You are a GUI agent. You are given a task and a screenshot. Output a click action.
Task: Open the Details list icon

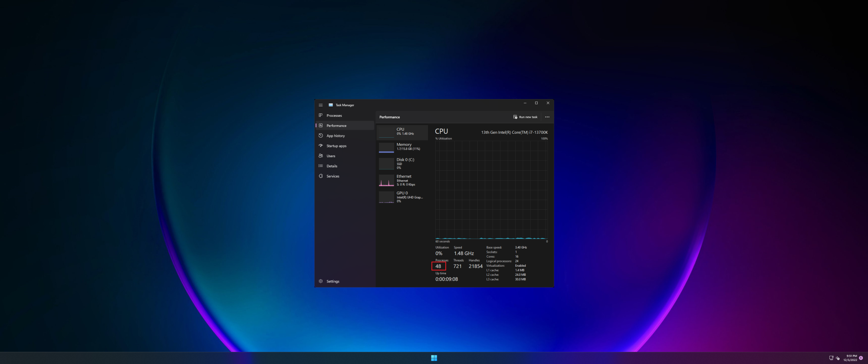(321, 166)
